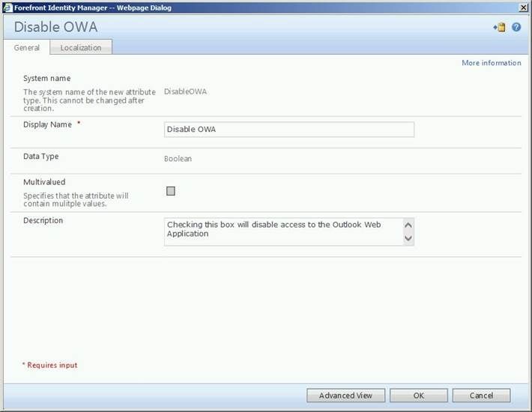
Task: Close the Webpage Dialog window
Action: point(524,7)
